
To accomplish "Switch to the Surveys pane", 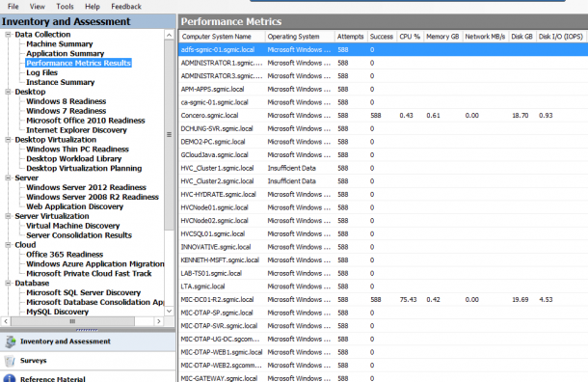I will click(88, 361).
